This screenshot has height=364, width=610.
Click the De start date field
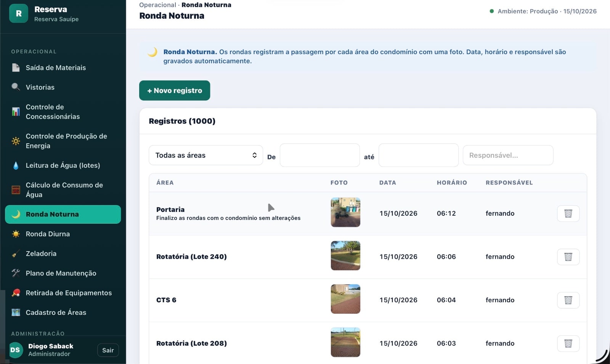[319, 155]
